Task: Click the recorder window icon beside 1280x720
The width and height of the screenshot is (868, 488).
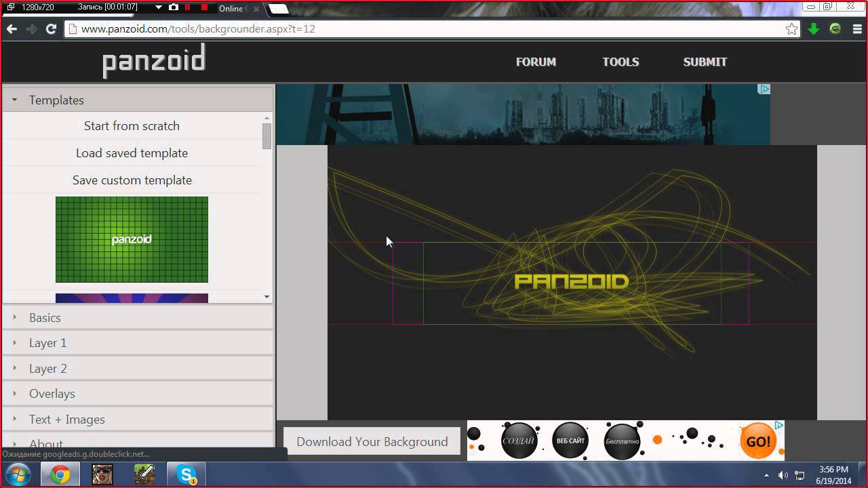Action: point(10,7)
